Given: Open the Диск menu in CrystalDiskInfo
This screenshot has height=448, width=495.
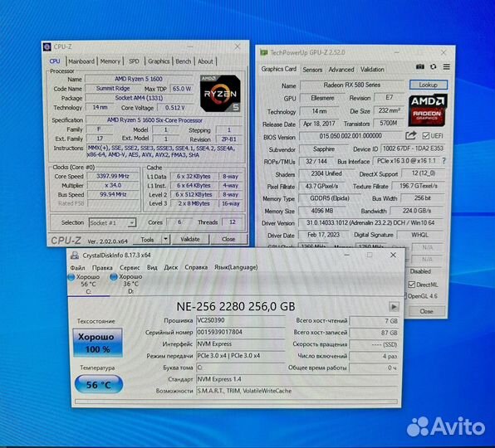Looking at the screenshot, I should 171,267.
